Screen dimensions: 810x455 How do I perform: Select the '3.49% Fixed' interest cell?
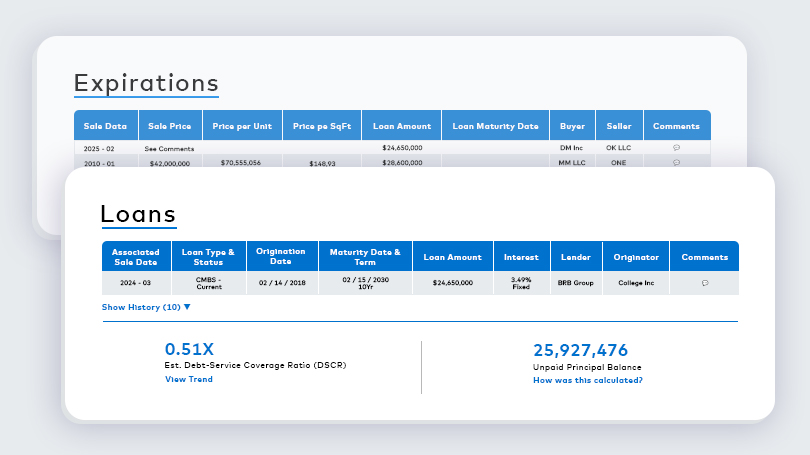(x=522, y=283)
